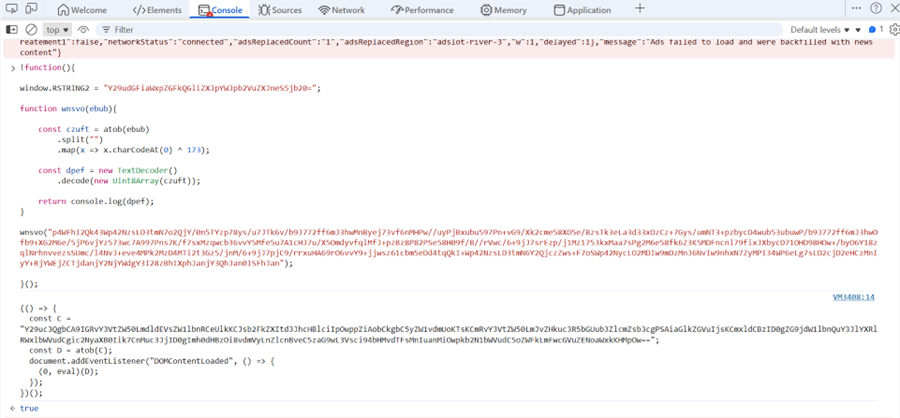Clear the console with the circle-slash icon

(x=32, y=29)
